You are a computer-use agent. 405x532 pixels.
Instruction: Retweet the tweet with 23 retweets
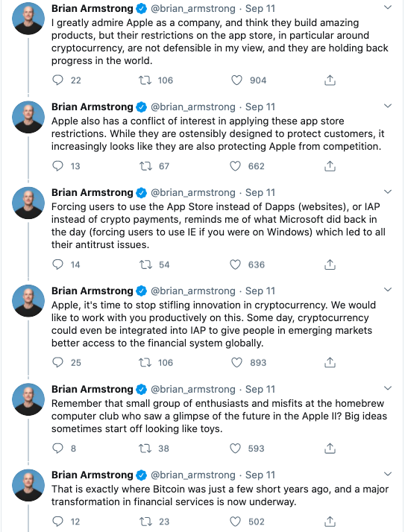point(145,522)
